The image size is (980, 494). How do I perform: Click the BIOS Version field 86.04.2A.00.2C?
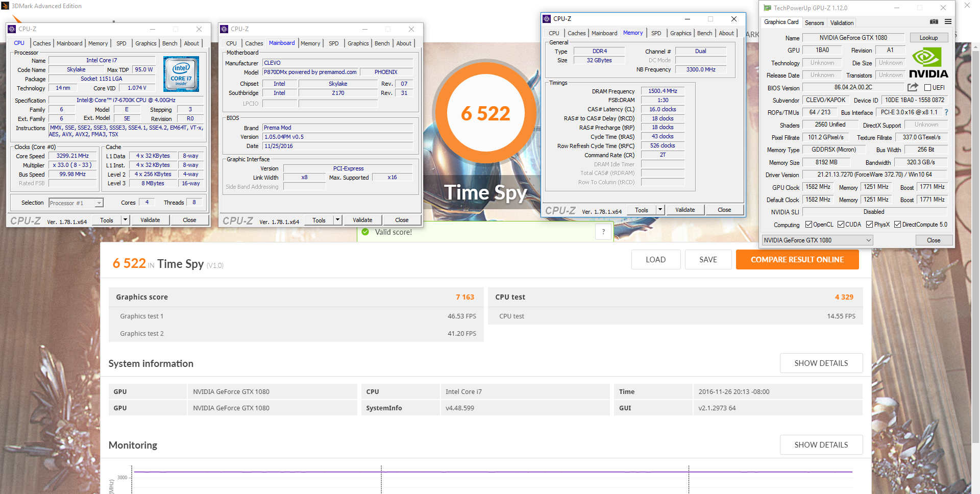pos(853,88)
